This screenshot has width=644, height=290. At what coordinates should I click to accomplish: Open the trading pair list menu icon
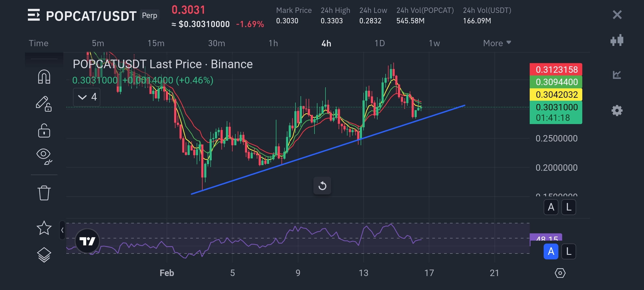tap(34, 15)
